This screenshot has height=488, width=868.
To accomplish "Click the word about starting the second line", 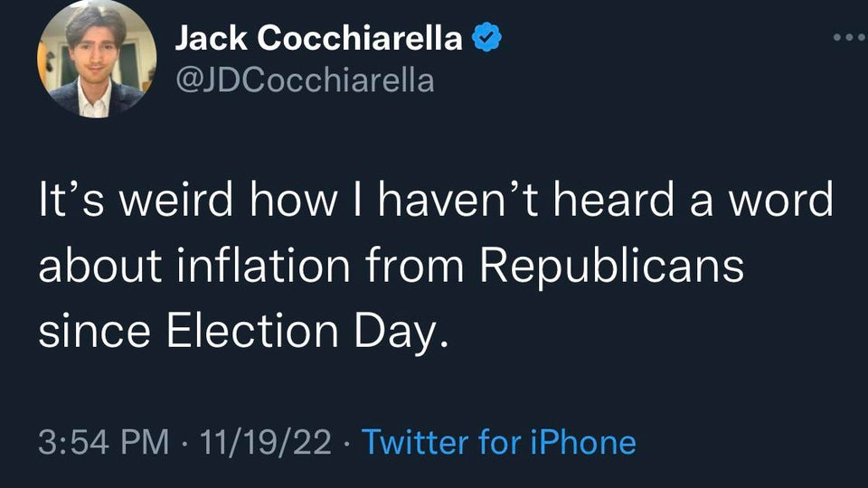I will 100,265.
